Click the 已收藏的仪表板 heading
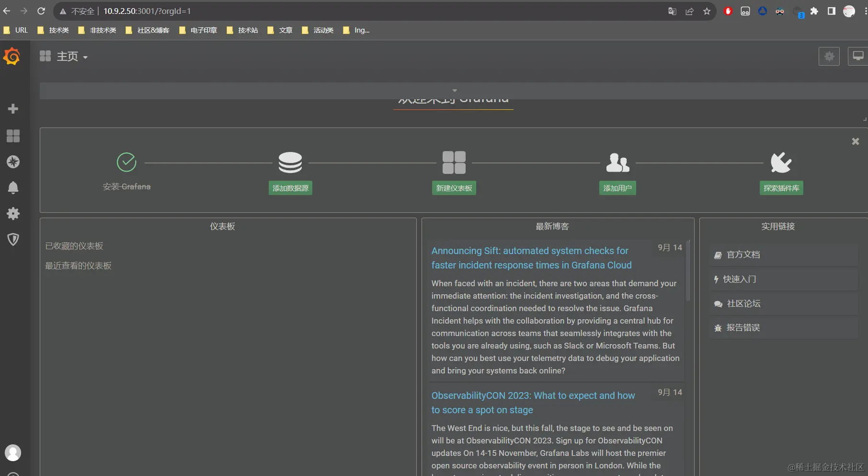Viewport: 868px width, 476px height. (x=74, y=246)
